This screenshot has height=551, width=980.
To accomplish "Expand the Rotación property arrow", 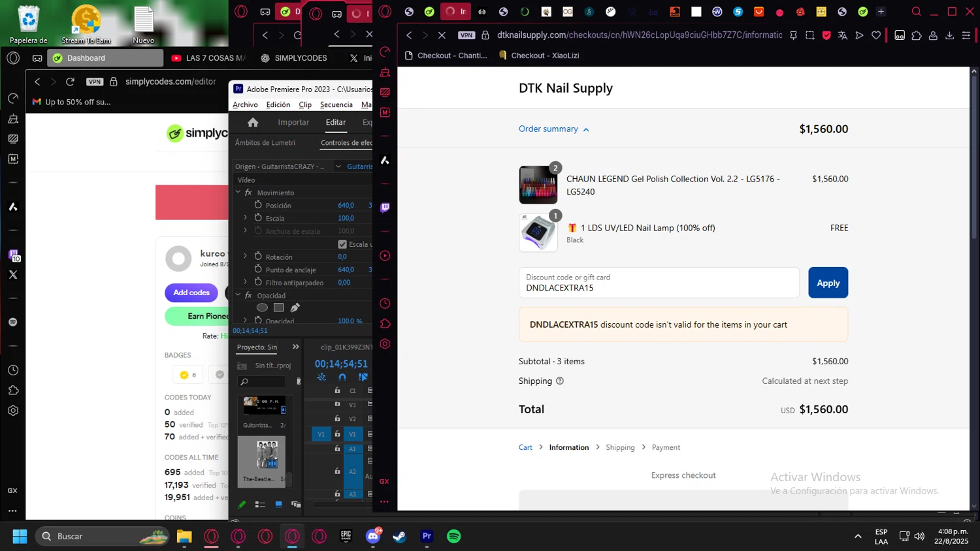I will pos(246,257).
